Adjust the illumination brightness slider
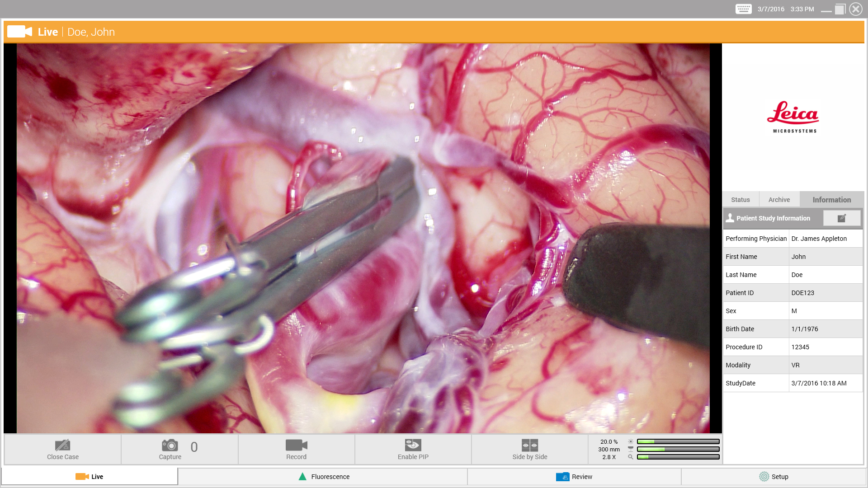 click(x=678, y=441)
